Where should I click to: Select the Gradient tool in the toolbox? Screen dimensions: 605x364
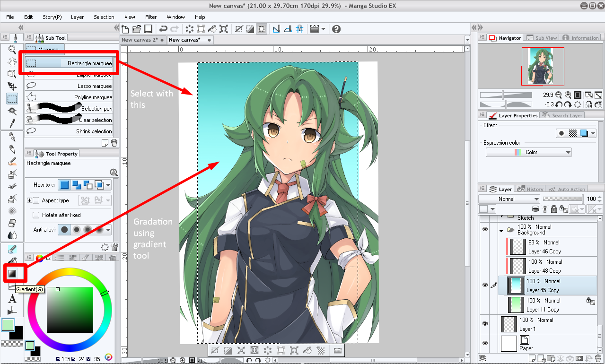point(12,273)
